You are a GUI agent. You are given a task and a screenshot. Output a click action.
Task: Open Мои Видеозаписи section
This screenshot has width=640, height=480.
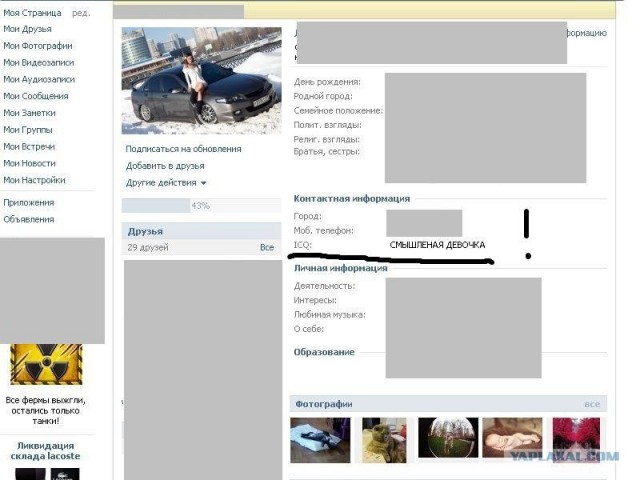39,62
